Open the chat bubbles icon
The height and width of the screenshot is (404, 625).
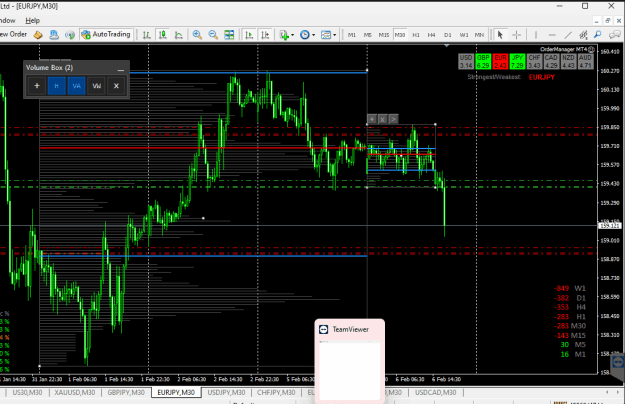614,35
